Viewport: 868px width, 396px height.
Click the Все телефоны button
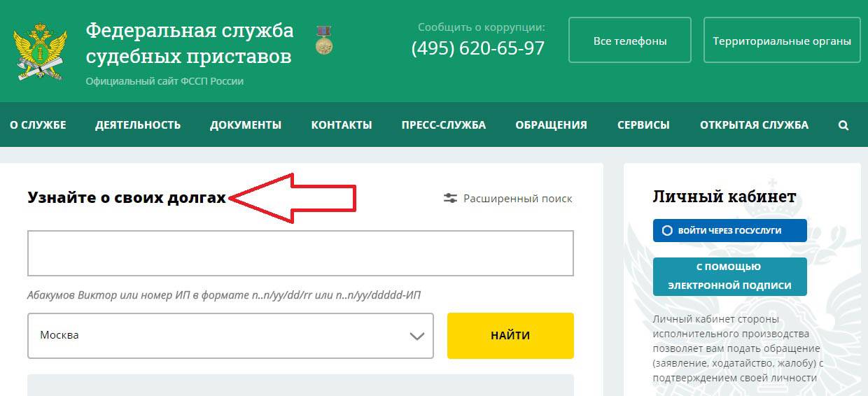630,41
